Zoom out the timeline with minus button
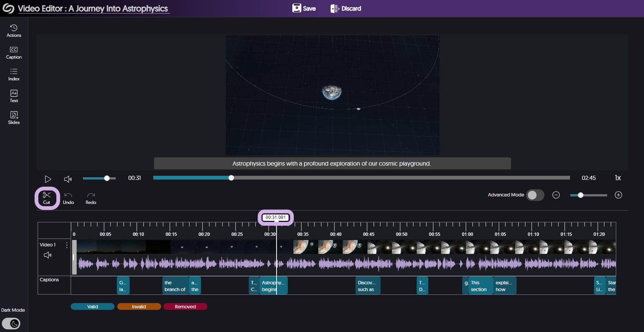Screen dimensions: 644x332 point(556,195)
